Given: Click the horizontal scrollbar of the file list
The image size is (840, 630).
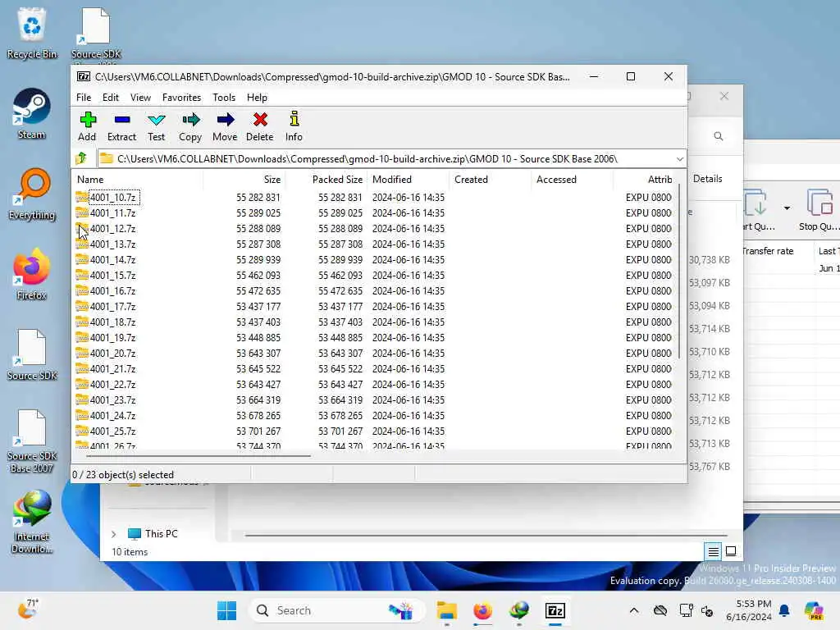Looking at the screenshot, I should click(x=199, y=456).
